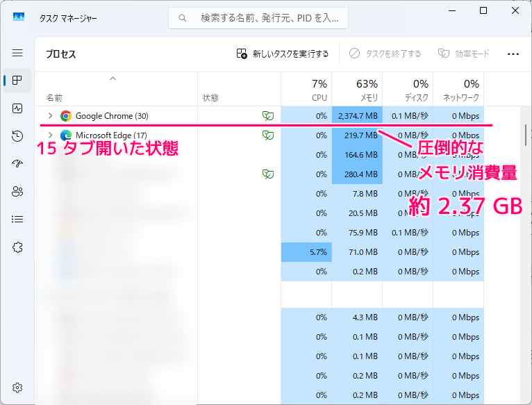Image resolution: width=532 pixels, height=405 pixels.
Task: Click Chrome's 2,374.7 MB memory cell
Action: click(357, 116)
